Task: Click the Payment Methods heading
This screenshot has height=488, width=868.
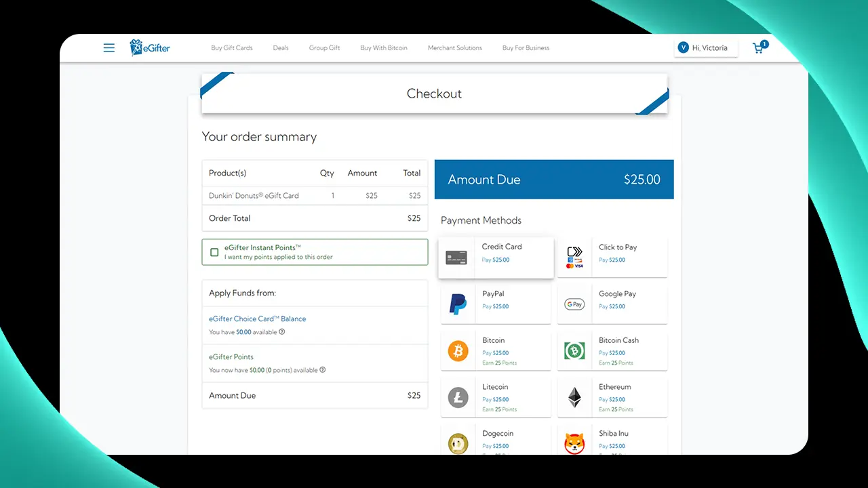Action: click(481, 220)
